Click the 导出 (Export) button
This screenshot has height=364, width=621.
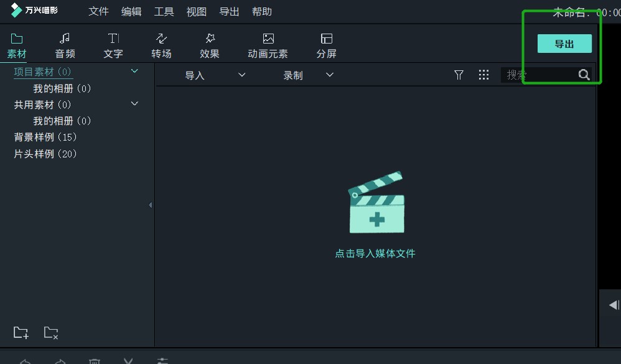[x=564, y=44]
